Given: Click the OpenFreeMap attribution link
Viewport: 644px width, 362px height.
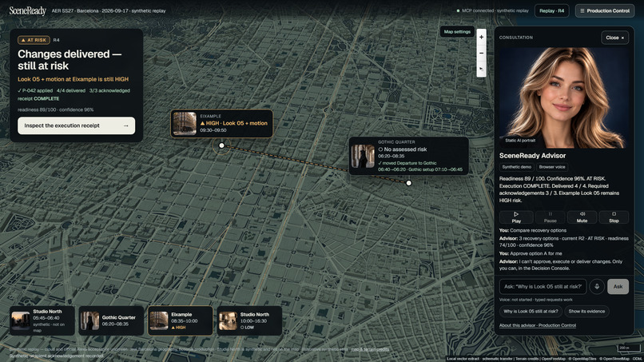Looking at the screenshot, I should pos(553,359).
